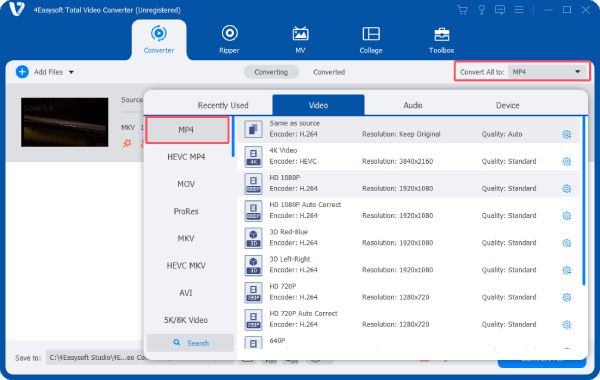Click Quality: Auto text
This screenshot has height=380, width=600.
[502, 134]
